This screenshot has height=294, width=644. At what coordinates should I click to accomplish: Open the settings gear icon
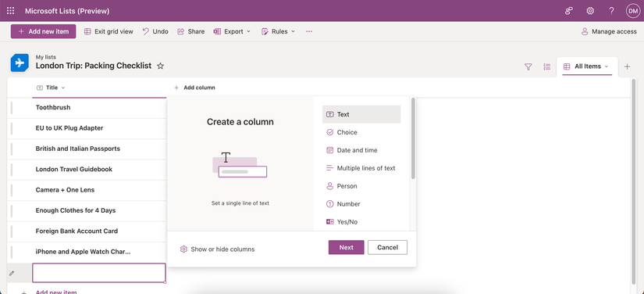pyautogui.click(x=590, y=11)
